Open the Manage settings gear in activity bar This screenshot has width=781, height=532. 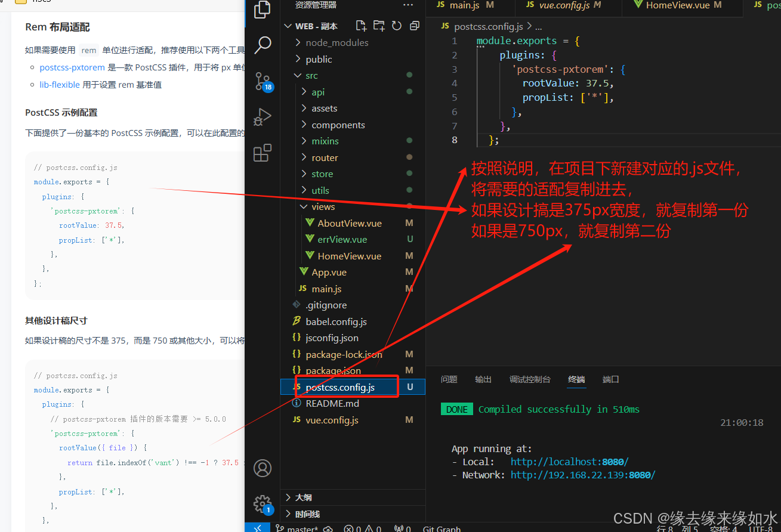coord(263,504)
